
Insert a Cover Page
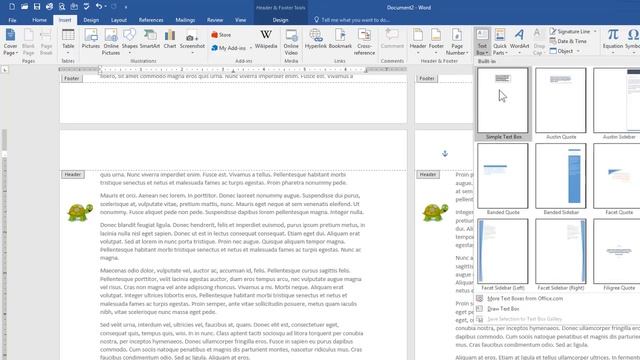pos(10,42)
